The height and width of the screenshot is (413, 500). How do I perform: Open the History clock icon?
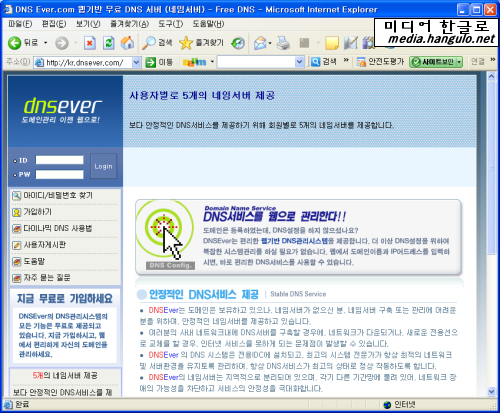[238, 43]
